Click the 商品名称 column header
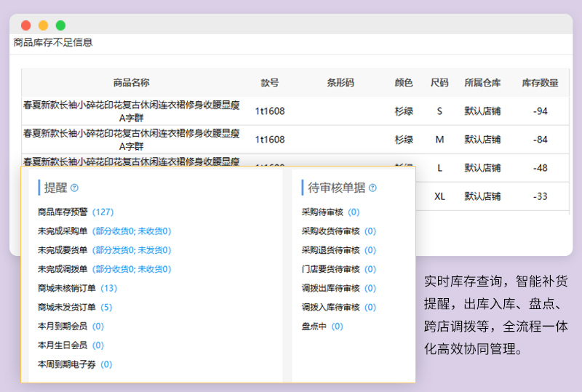The height and width of the screenshot is (392, 582). click(x=132, y=83)
